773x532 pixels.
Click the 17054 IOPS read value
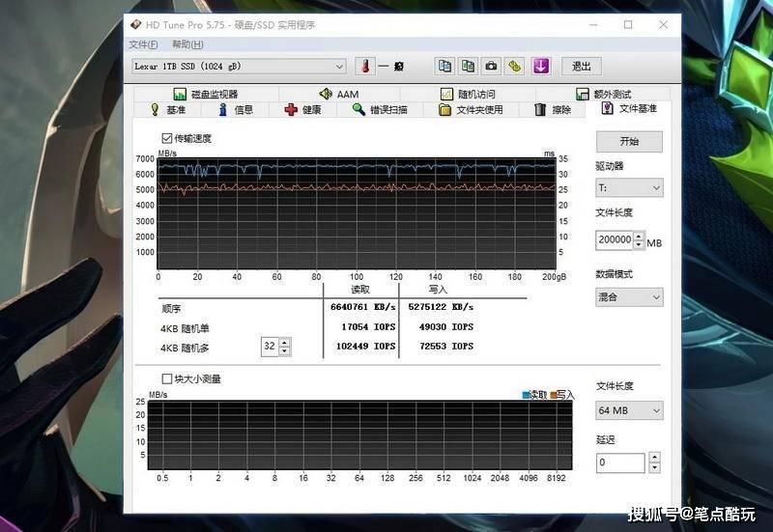pos(368,326)
